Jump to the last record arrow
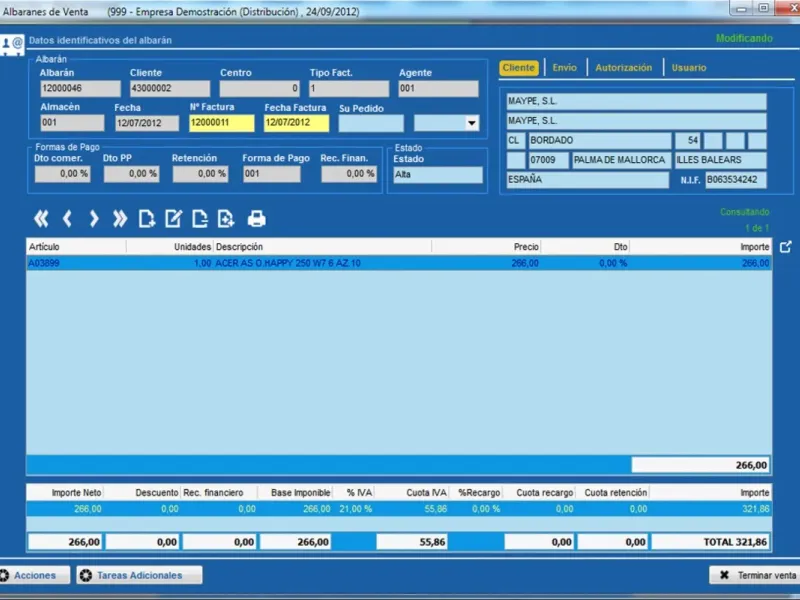Screen dimensions: 800x600 point(120,219)
